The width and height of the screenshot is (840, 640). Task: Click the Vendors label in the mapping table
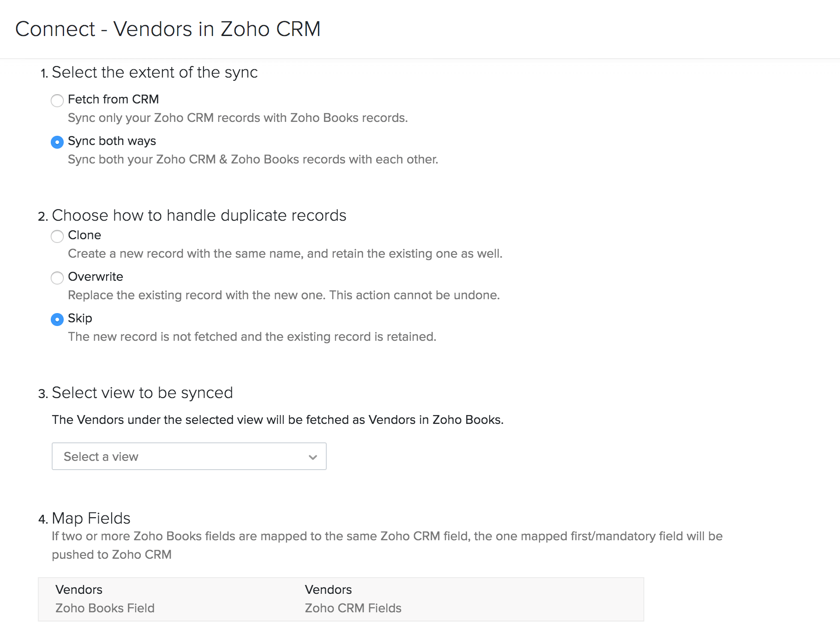(x=78, y=590)
